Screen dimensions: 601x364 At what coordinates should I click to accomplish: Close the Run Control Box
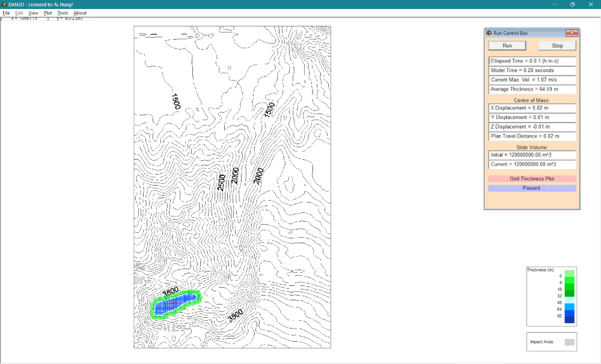572,33
